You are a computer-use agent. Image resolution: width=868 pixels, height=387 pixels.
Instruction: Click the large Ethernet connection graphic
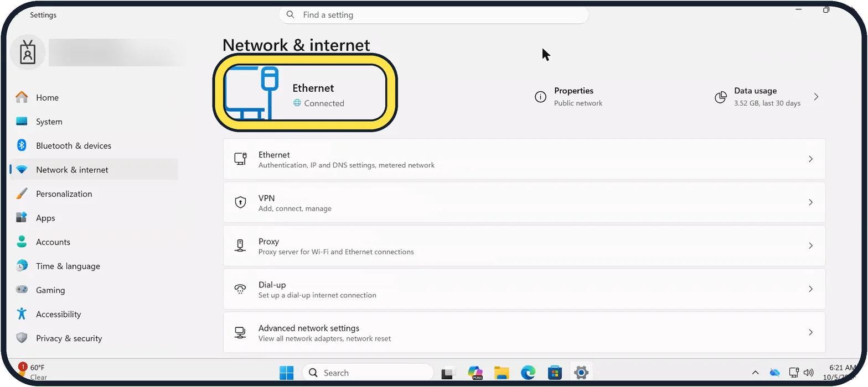tap(252, 93)
